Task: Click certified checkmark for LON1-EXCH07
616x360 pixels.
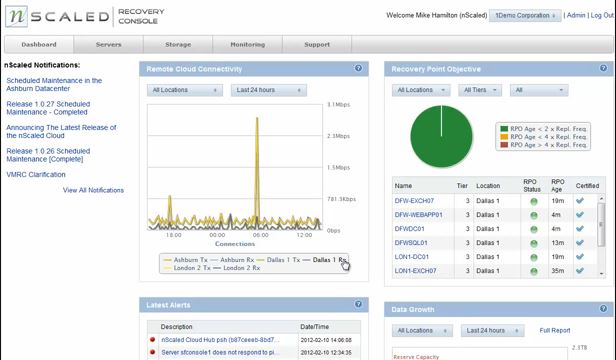Action: pos(579,270)
